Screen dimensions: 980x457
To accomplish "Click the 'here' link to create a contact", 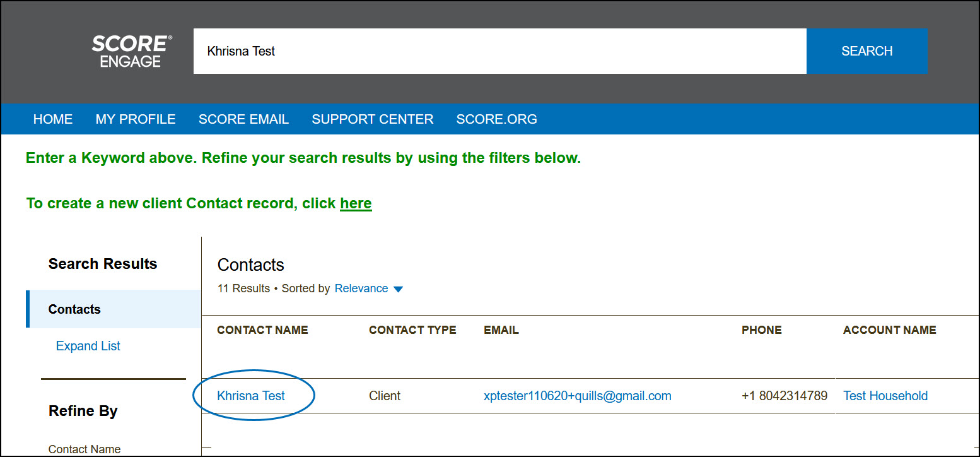I will (356, 203).
